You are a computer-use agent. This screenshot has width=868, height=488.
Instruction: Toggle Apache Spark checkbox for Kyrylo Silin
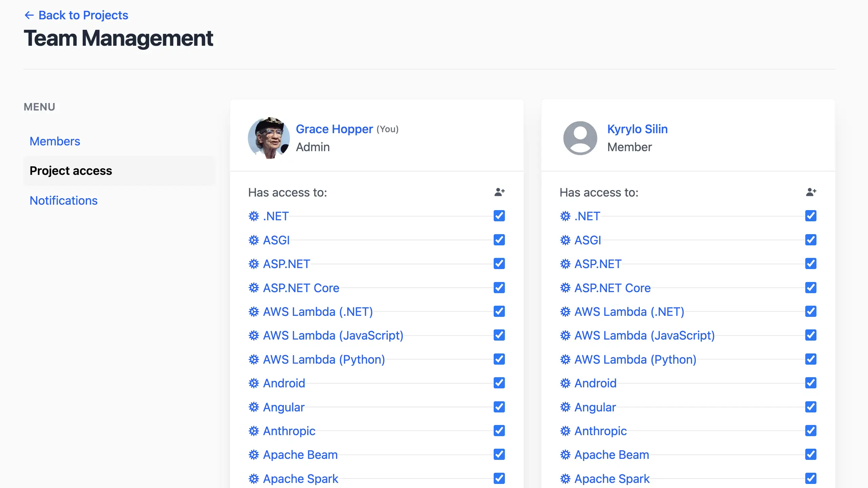(811, 479)
